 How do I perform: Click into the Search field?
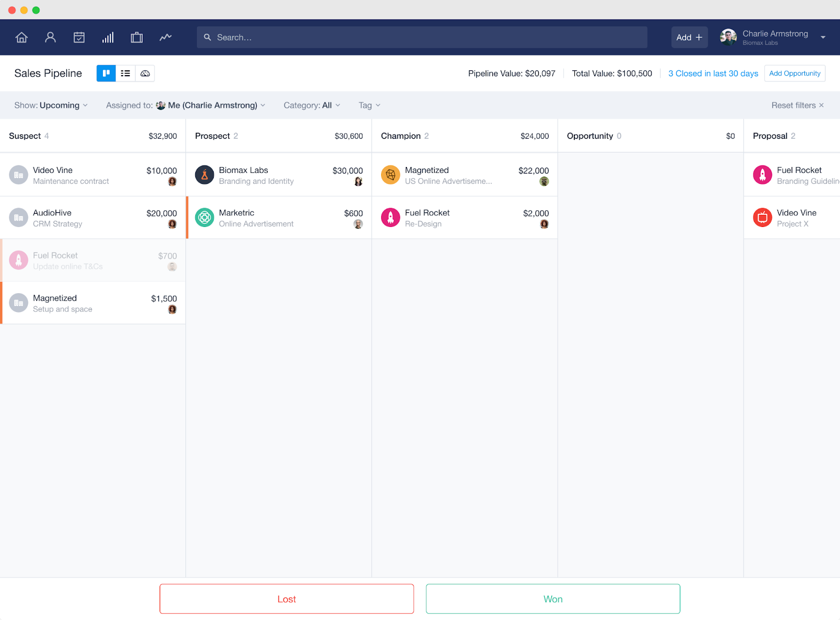(x=422, y=37)
